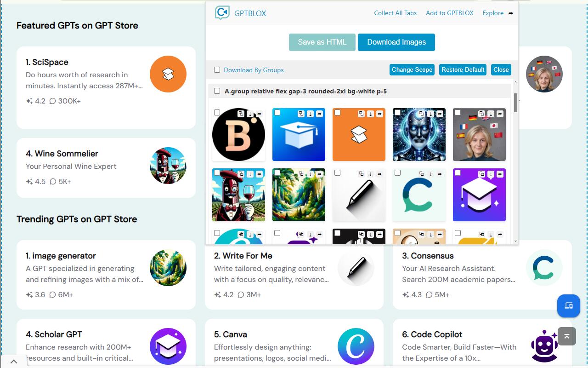Tick the woman with flags image checkbox
The width and height of the screenshot is (588, 368).
pos(458,112)
